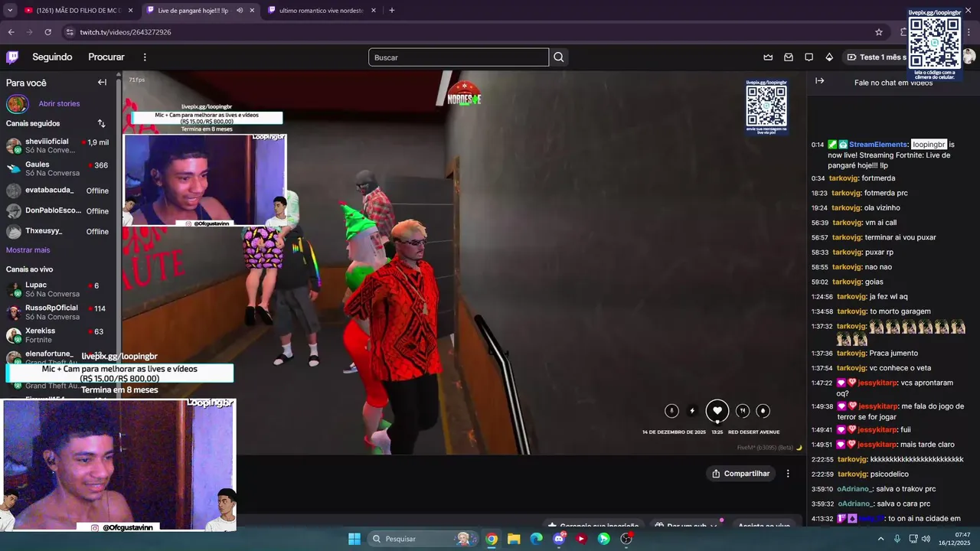Open the tab search dropdown
980x551 pixels.
click(10, 11)
